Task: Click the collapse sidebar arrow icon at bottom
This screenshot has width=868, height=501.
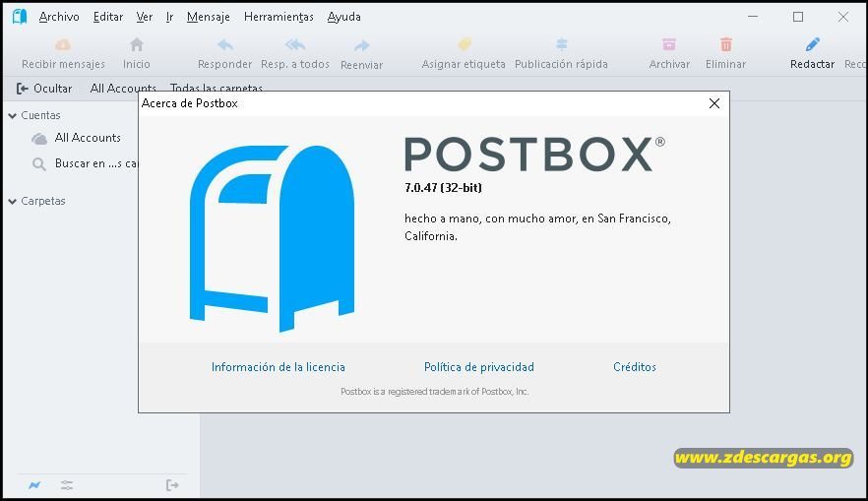Action: (x=172, y=485)
